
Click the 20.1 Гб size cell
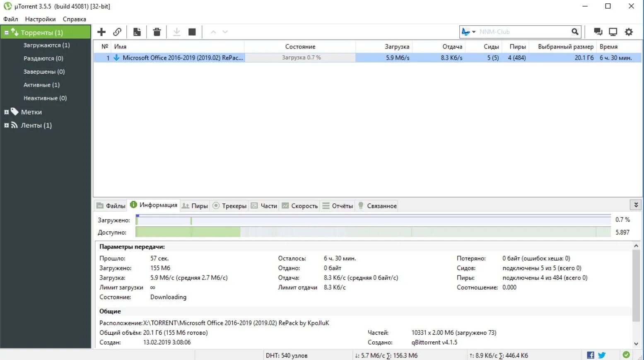[584, 58]
